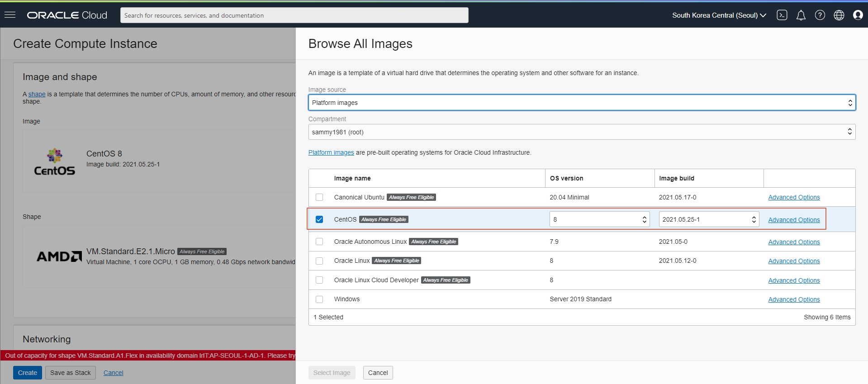Open Advanced Options for Windows
This screenshot has width=868, height=384.
794,299
